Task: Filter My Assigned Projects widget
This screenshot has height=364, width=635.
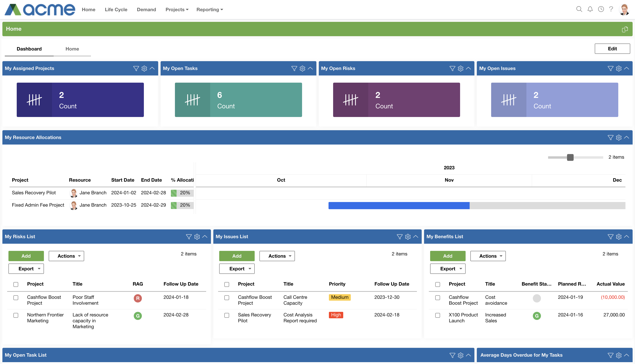Action: (136, 69)
